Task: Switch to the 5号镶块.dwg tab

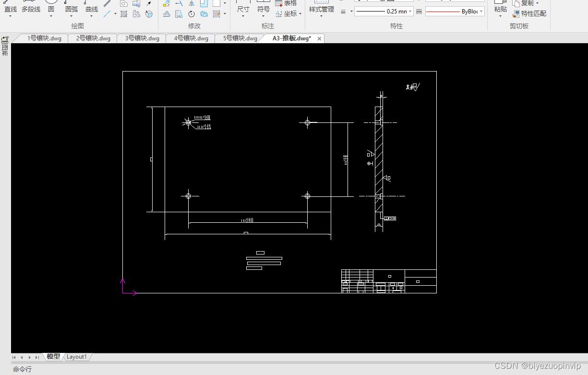Action: [x=240, y=38]
